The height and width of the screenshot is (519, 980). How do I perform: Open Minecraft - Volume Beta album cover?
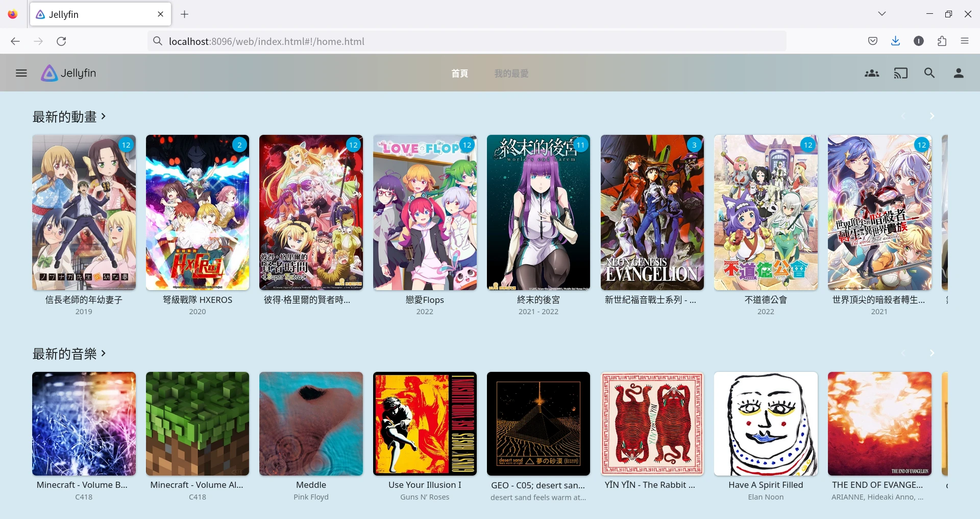point(84,424)
